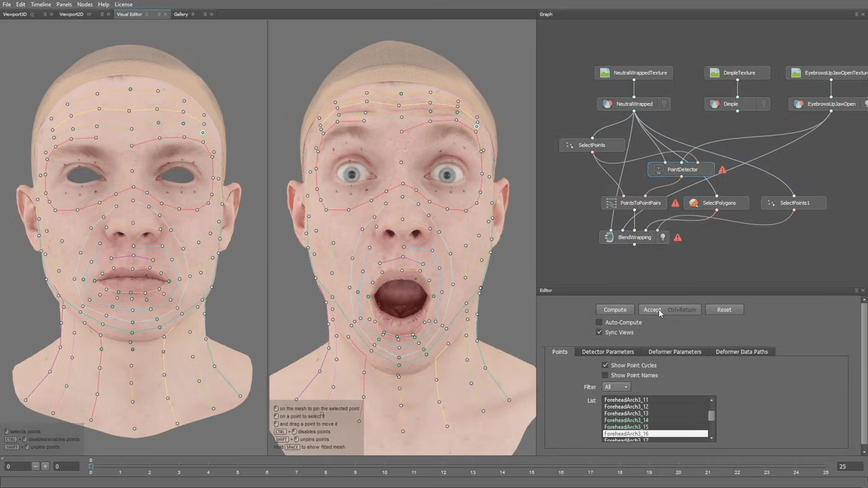Switch to the Viewport2D tab
This screenshot has width=868, height=488.
(71, 14)
